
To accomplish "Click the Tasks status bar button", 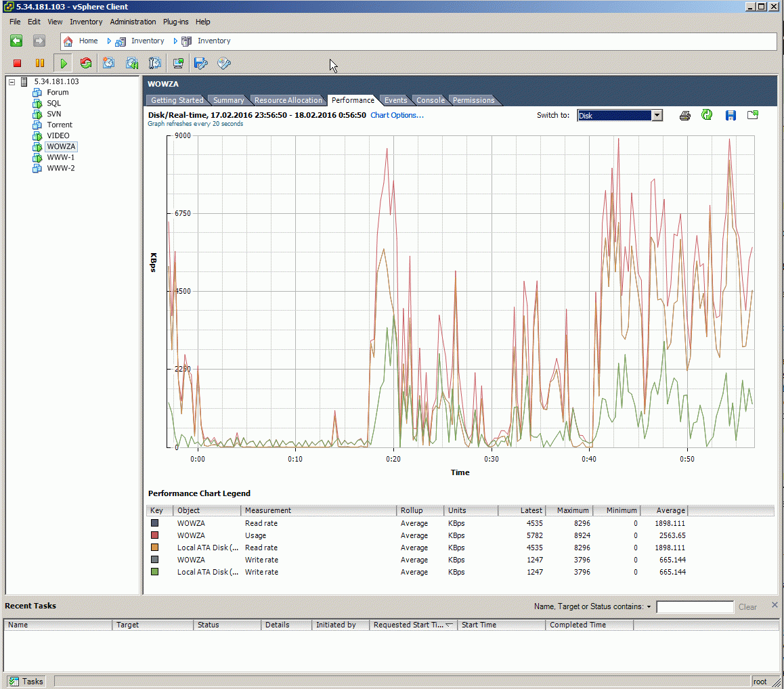I will pos(26,681).
